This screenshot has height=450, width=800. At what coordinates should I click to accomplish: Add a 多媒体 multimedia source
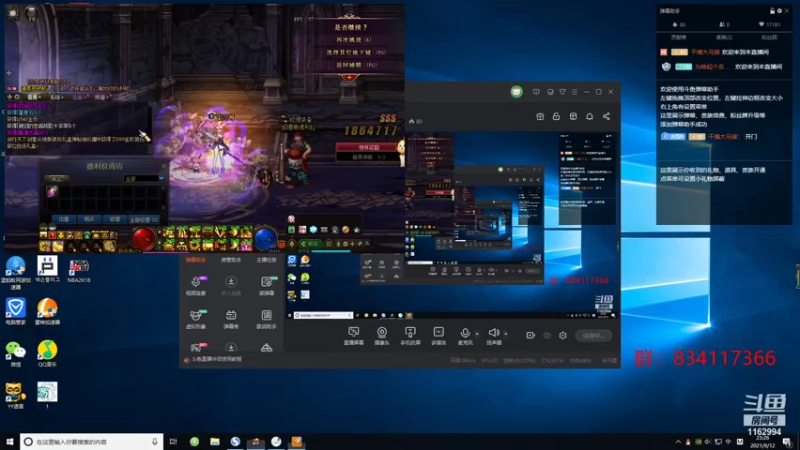[438, 336]
